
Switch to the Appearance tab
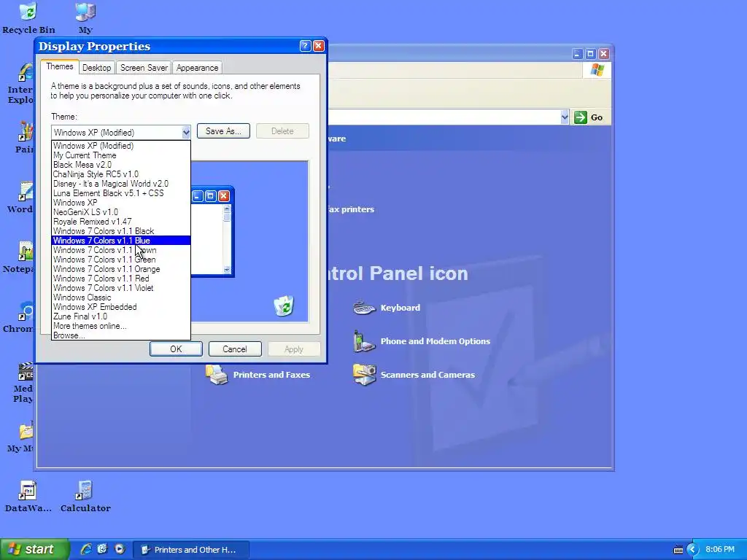tap(197, 68)
